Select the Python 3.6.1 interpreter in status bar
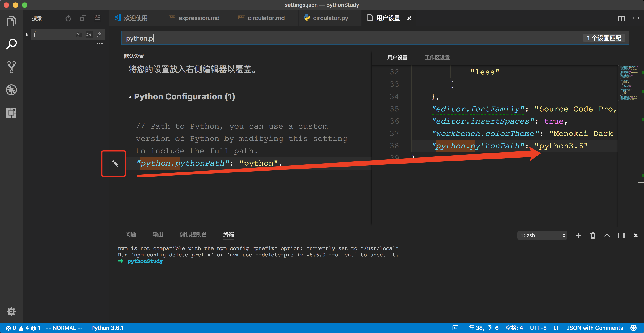 (x=107, y=328)
